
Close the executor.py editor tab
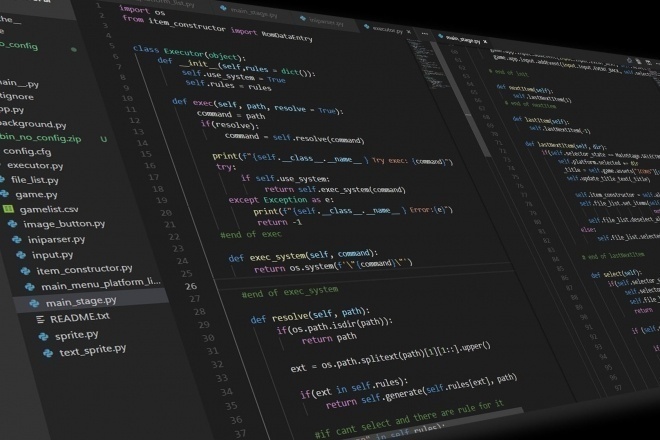coord(409,32)
